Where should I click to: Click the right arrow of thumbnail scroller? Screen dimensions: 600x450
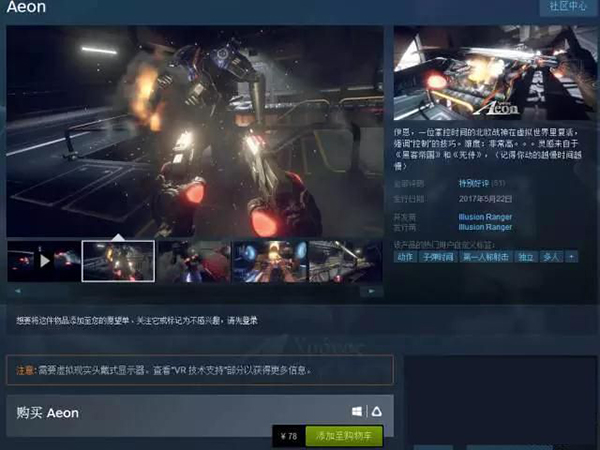pyautogui.click(x=372, y=291)
